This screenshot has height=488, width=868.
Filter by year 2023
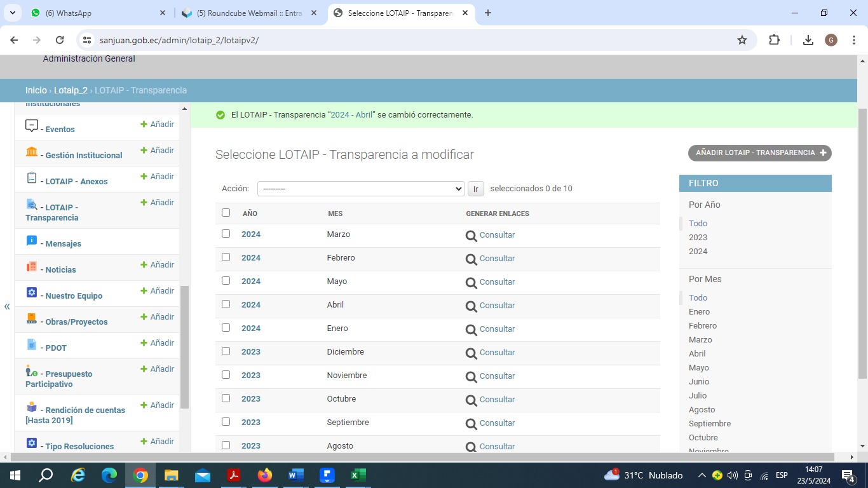(x=698, y=238)
